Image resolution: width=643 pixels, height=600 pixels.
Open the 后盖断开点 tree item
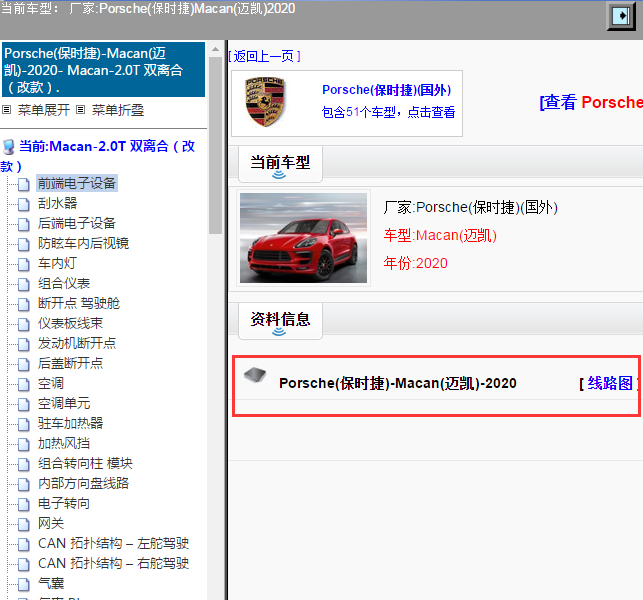coord(70,363)
